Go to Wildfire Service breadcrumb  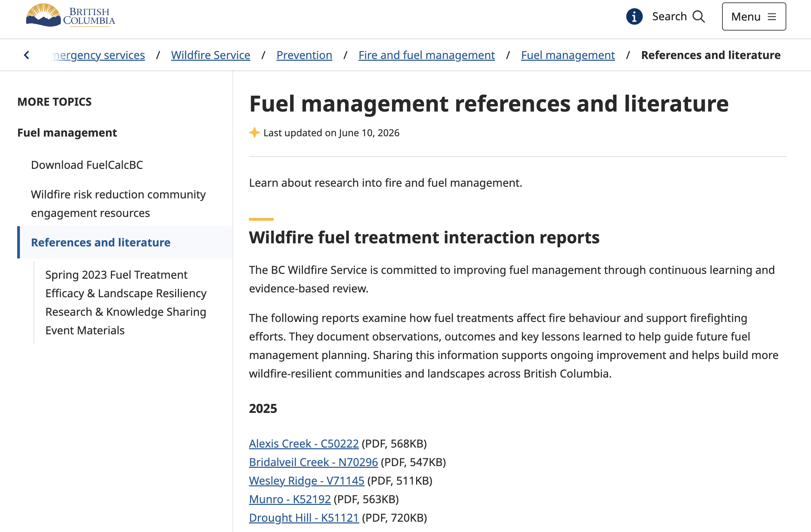pos(210,55)
